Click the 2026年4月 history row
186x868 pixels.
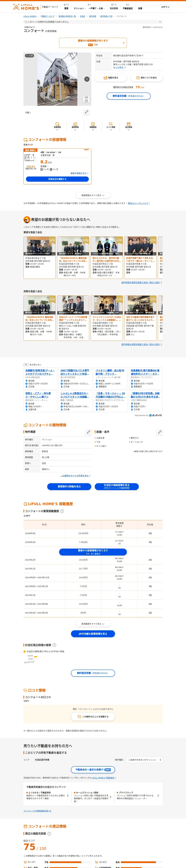click(x=93, y=533)
